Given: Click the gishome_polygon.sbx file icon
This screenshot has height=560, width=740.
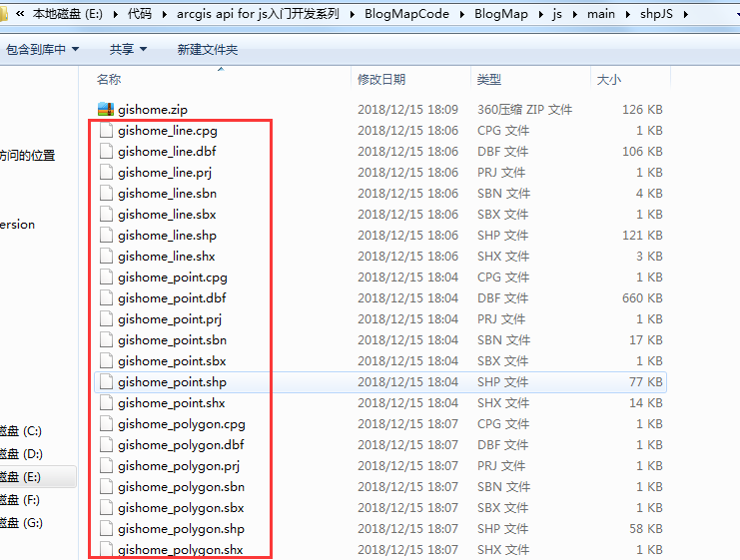Looking at the screenshot, I should [106, 508].
